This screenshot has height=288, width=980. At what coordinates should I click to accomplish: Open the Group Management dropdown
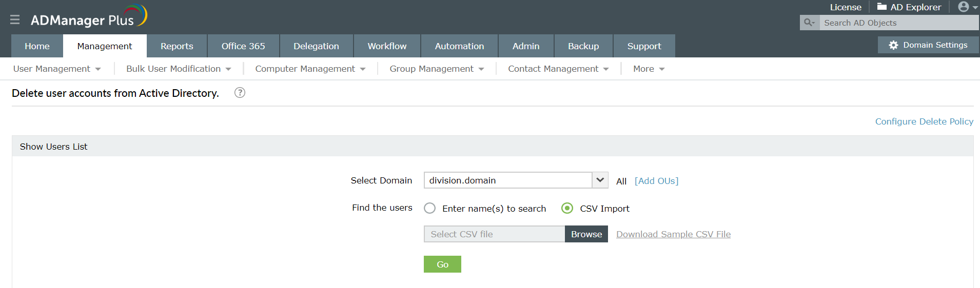pos(437,69)
